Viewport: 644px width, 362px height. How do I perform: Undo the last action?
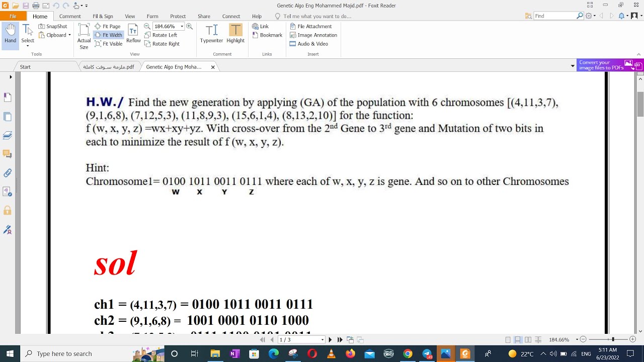click(x=55, y=6)
